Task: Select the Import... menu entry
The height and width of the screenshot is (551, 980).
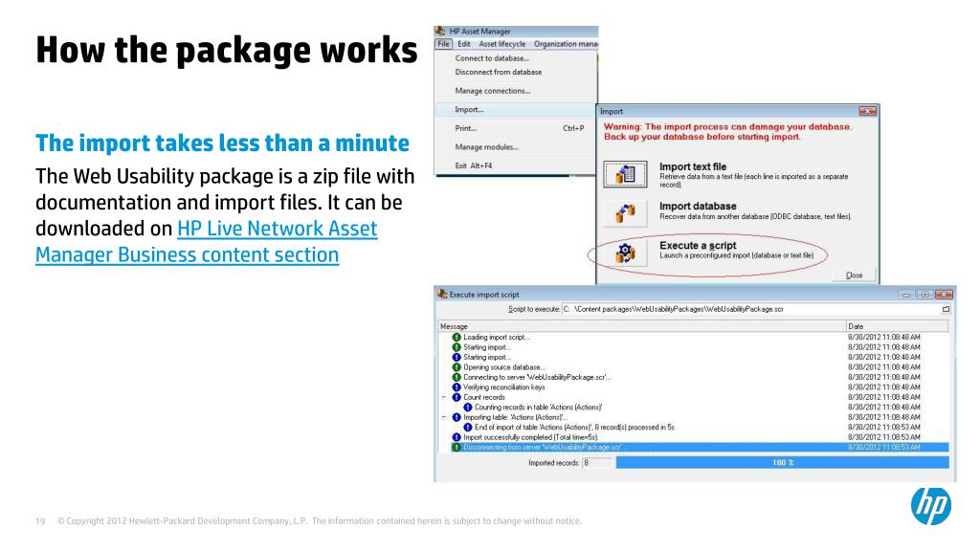Action: pyautogui.click(x=469, y=109)
